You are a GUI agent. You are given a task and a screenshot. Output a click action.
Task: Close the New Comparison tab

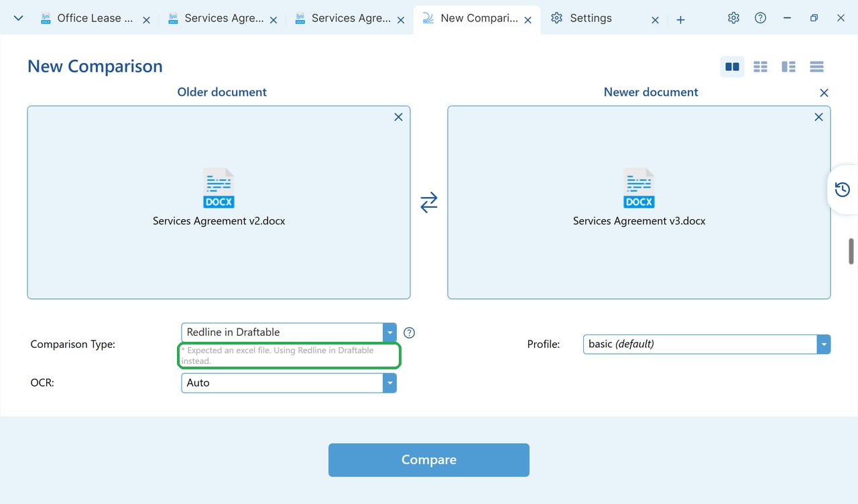coord(528,20)
